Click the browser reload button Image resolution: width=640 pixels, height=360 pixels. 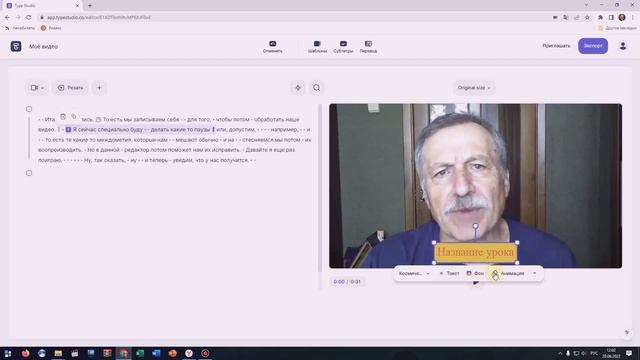[29, 18]
